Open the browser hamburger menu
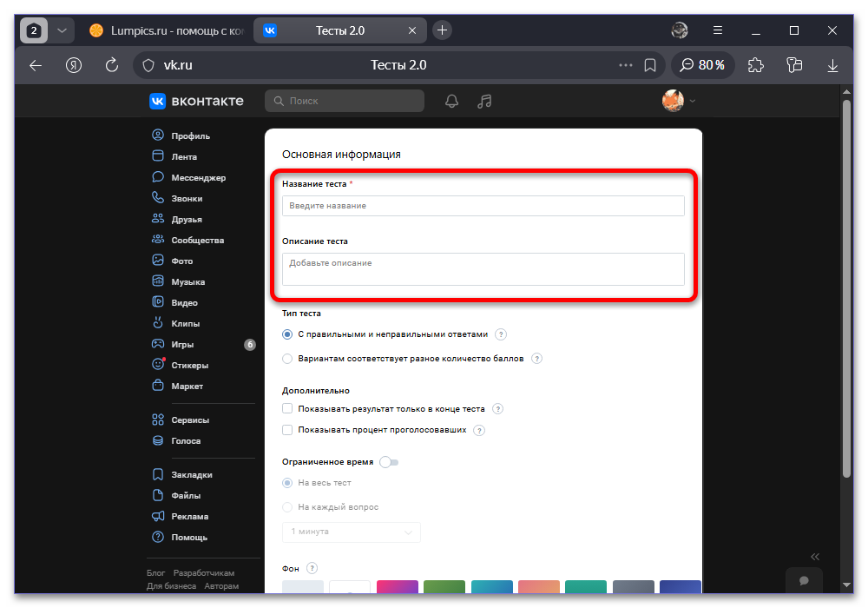The height and width of the screenshot is (608, 868). click(x=718, y=30)
